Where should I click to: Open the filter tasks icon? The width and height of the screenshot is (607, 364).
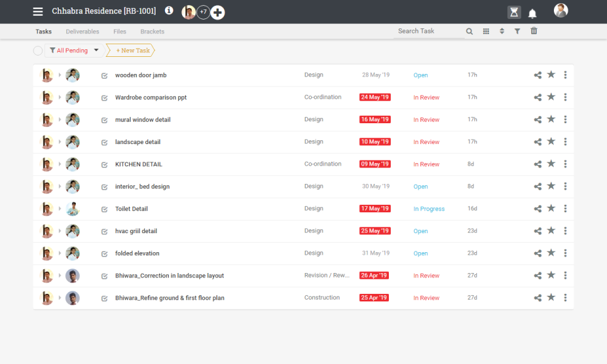(518, 30)
